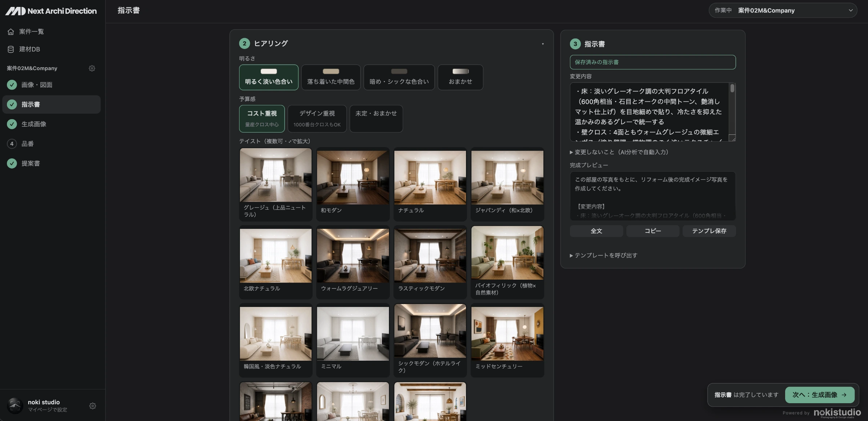Open the 保存済みの指示書 dropdown
868x421 pixels.
click(653, 62)
